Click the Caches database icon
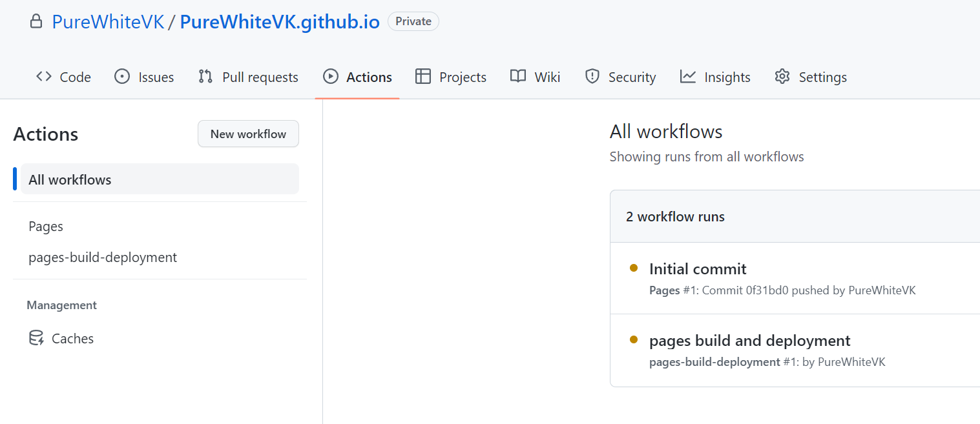Viewport: 980px width, 424px height. [36, 338]
